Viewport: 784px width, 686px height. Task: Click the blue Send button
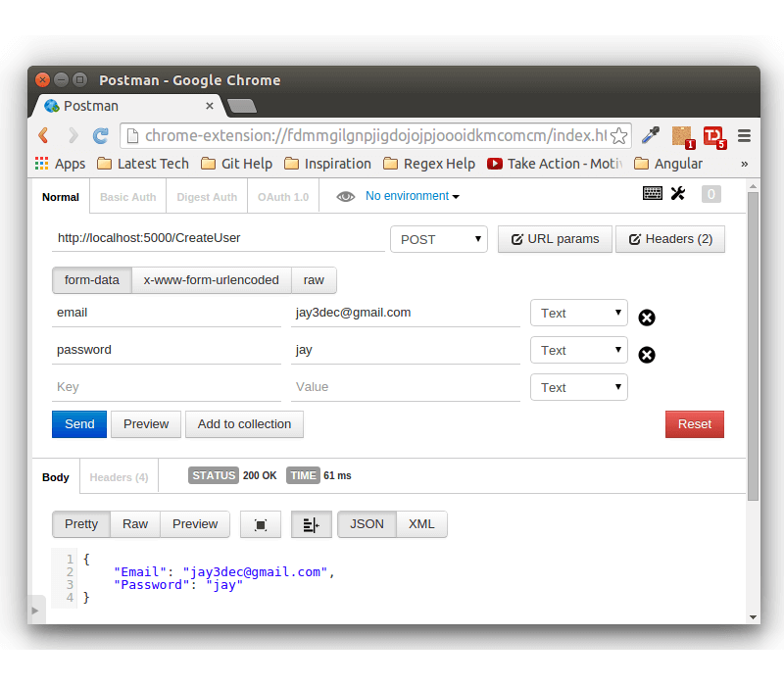coord(79,424)
